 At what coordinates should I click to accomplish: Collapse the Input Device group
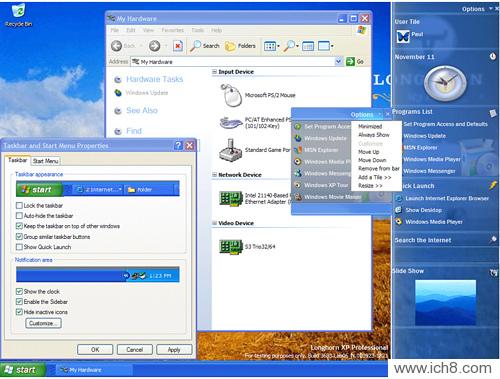(214, 72)
